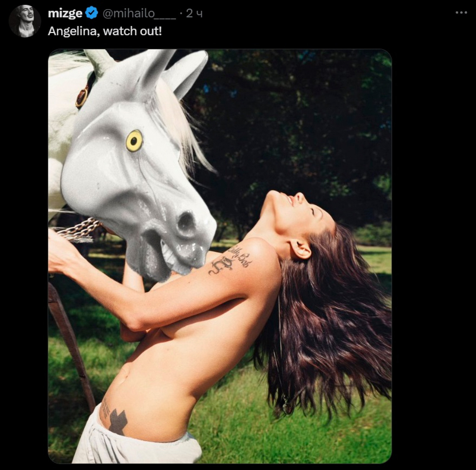Viewport: 476px width, 470px height.
Task: Click the display name mizge
Action: click(65, 14)
